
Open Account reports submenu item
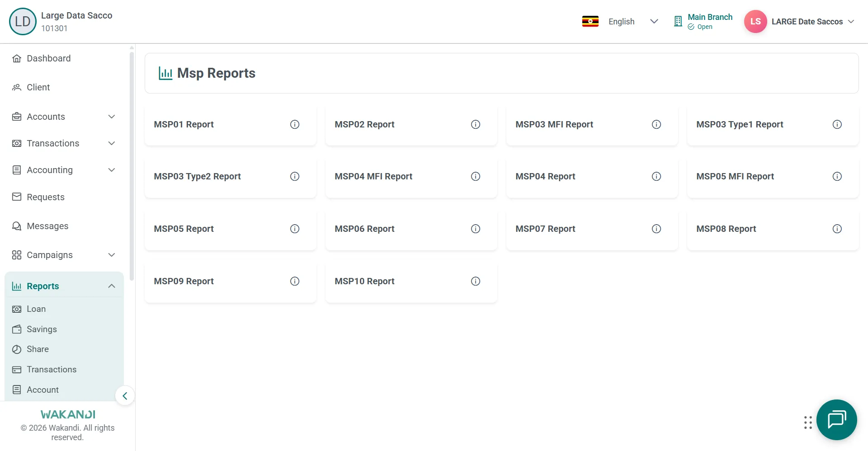click(64, 390)
